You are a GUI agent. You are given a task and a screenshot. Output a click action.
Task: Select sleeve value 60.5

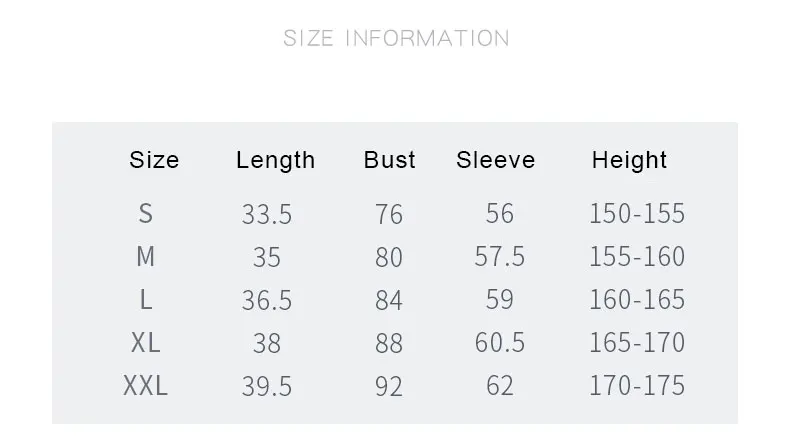tap(499, 343)
